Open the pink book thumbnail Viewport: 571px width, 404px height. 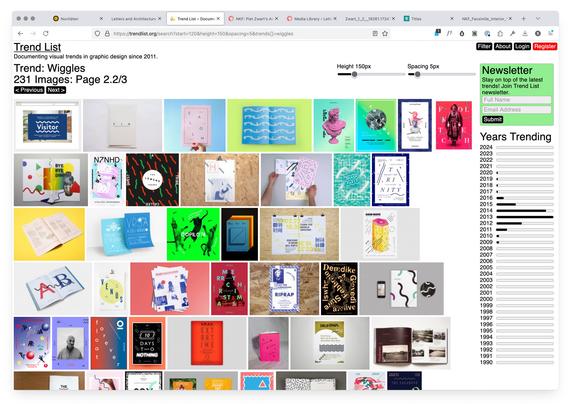pos(268,343)
